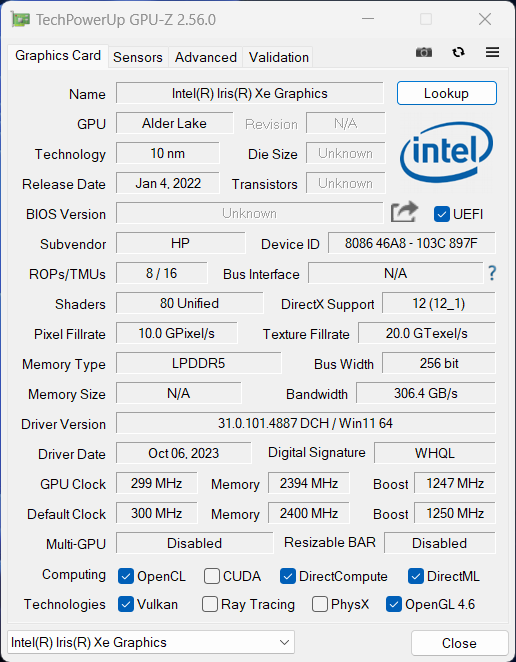516x662 pixels.
Task: Expand the Intel Iris Xe Graphics dropdown
Action: tap(151, 643)
